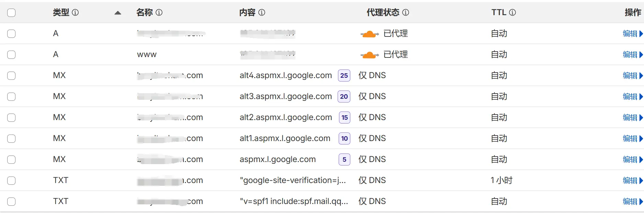The height and width of the screenshot is (214, 644).
Task: Click the sort arrow on the 类型 column
Action: (x=117, y=12)
